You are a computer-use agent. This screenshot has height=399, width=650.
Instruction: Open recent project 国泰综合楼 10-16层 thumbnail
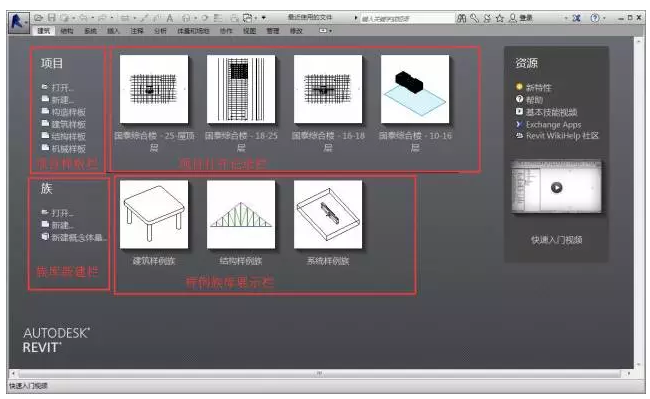click(415, 89)
